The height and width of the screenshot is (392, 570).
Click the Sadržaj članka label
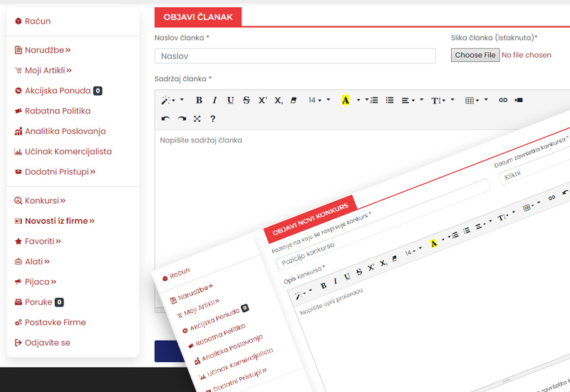(183, 79)
